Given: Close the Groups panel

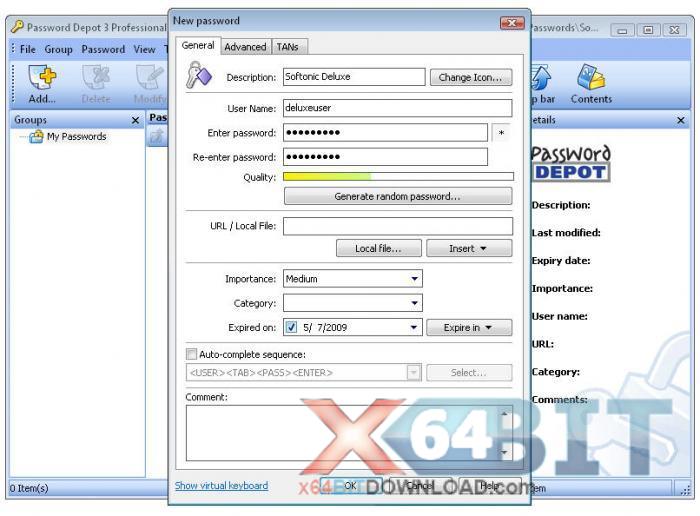Looking at the screenshot, I should 135,121.
